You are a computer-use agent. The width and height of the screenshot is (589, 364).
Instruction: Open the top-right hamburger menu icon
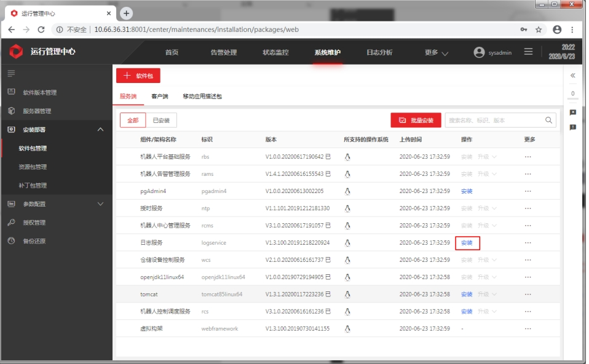[528, 52]
